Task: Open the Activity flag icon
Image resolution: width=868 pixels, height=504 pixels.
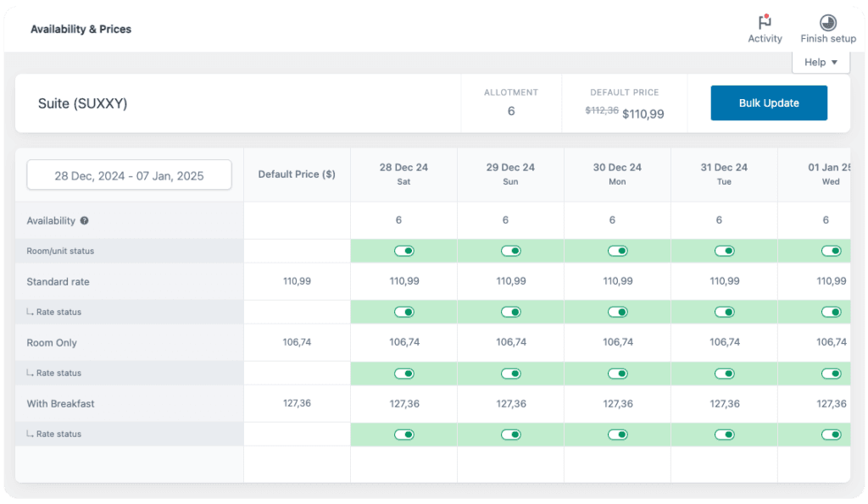Action: (765, 24)
